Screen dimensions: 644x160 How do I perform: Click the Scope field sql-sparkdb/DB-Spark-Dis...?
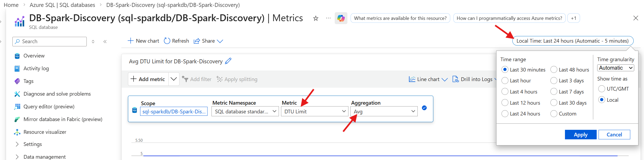pyautogui.click(x=174, y=112)
